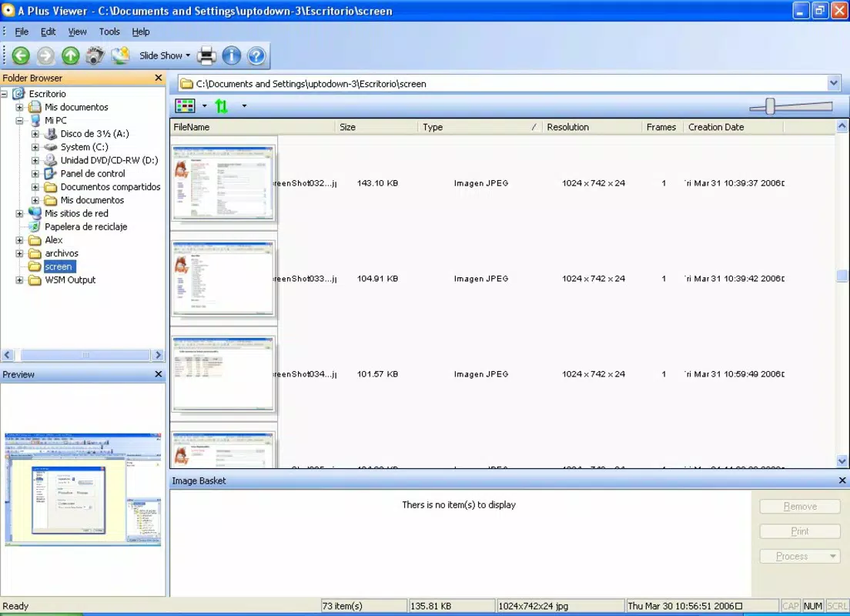The height and width of the screenshot is (616, 850).
Task: Click the Print button in Image Basket
Action: 800,531
